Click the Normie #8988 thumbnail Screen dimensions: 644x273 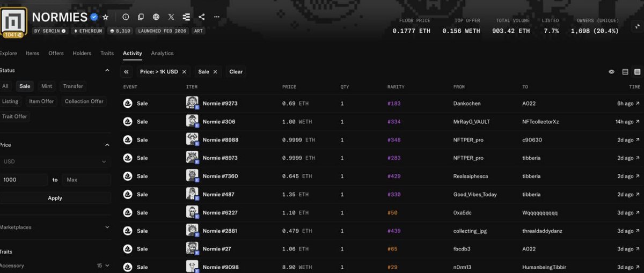tap(192, 139)
